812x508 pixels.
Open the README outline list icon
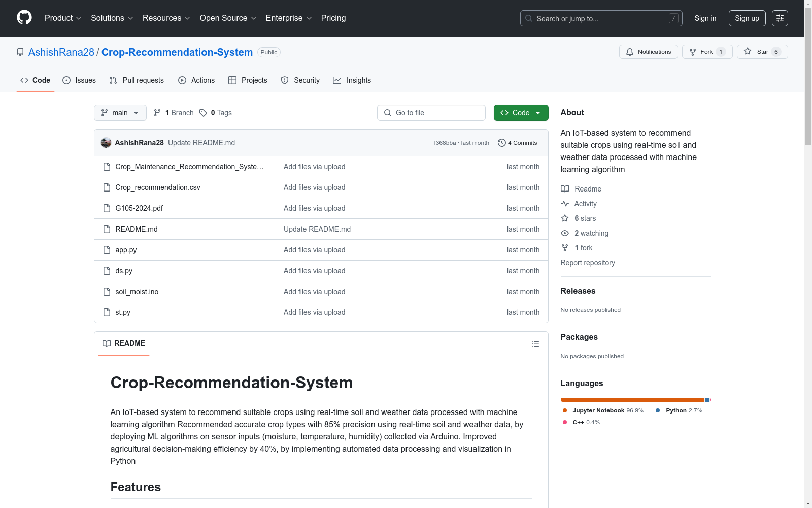535,344
